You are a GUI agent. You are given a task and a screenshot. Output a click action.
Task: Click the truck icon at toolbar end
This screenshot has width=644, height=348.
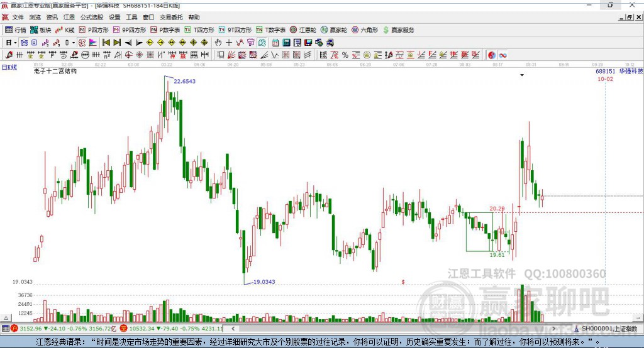pyautogui.click(x=330, y=43)
